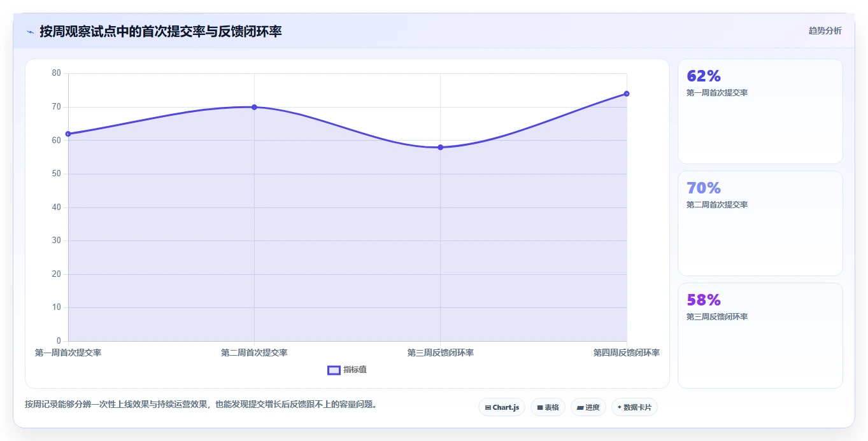Click the description text starting with 按周记录能够分辨
Screen dimensions: 868x441
pos(201,404)
